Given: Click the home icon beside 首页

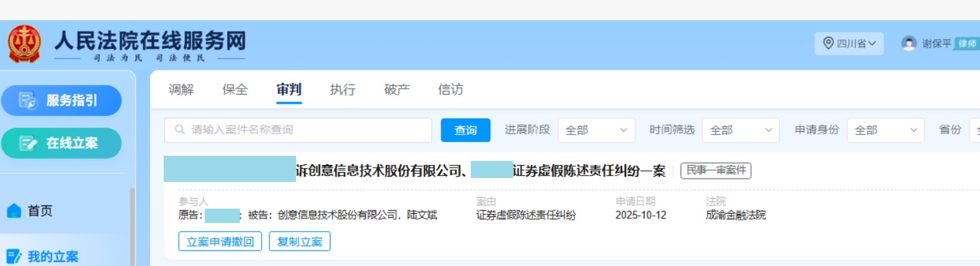Looking at the screenshot, I should 14,211.
